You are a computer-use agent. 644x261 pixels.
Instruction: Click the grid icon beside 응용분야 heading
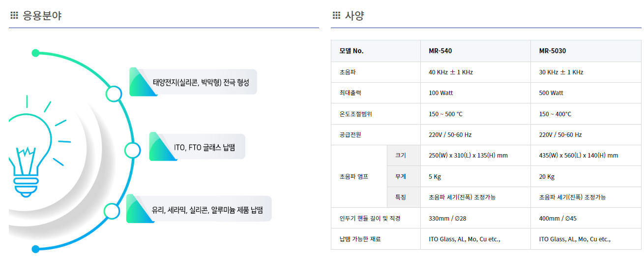14,15
